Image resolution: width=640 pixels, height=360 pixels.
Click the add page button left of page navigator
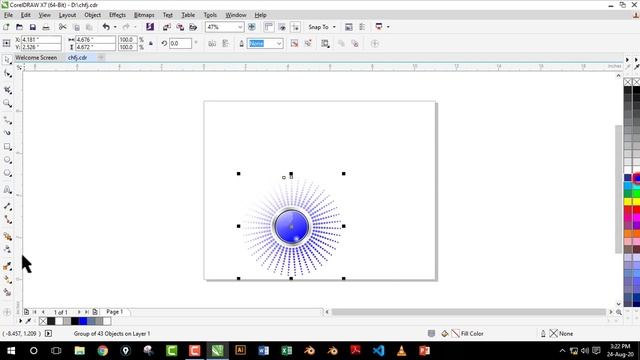pos(27,312)
